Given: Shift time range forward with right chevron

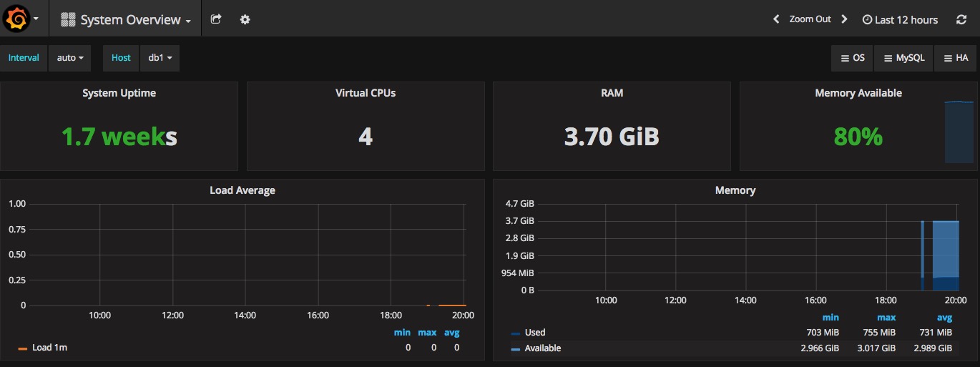Looking at the screenshot, I should pos(844,19).
